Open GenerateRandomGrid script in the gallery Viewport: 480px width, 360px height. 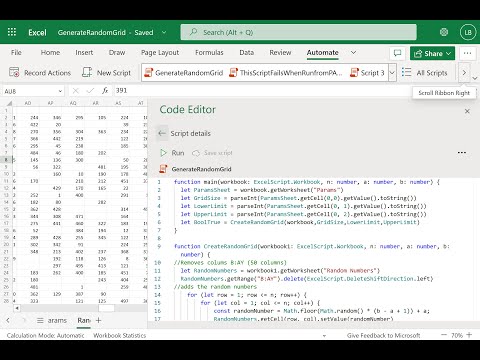coord(184,73)
